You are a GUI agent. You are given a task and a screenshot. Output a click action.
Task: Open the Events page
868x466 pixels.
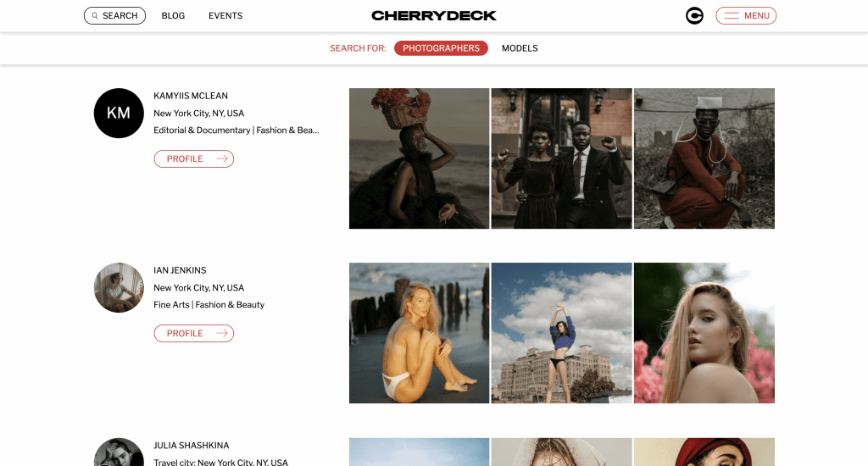225,15
